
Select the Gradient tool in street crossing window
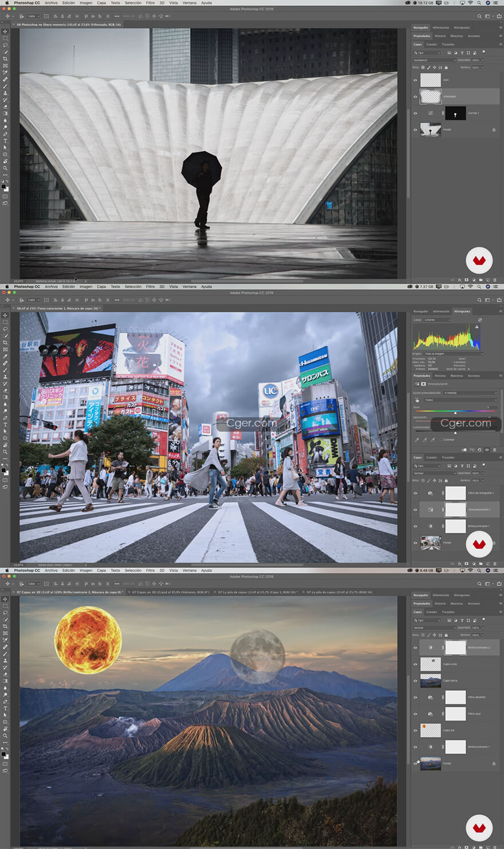[x=5, y=397]
